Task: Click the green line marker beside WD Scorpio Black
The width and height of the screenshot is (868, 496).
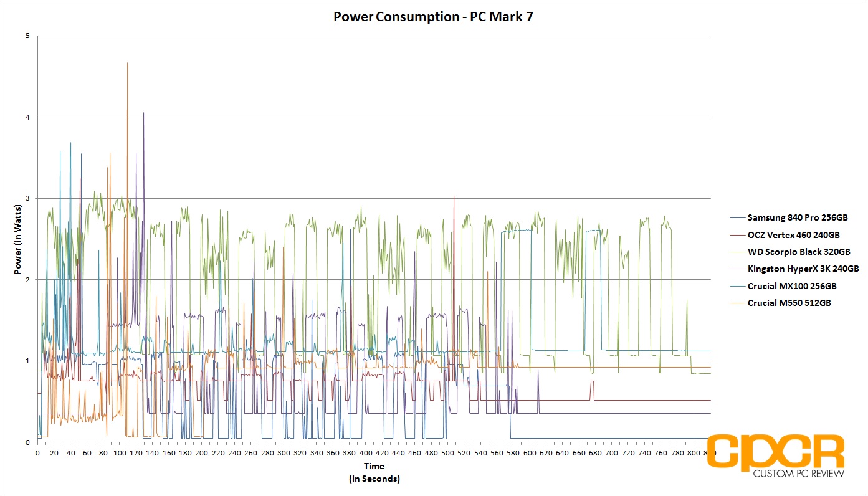Action: pyautogui.click(x=737, y=252)
